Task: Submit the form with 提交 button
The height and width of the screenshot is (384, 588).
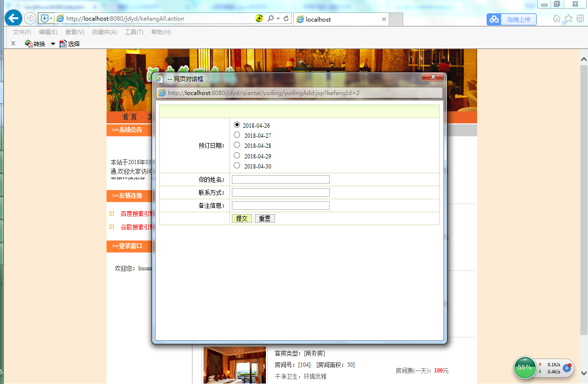Action: (x=242, y=218)
